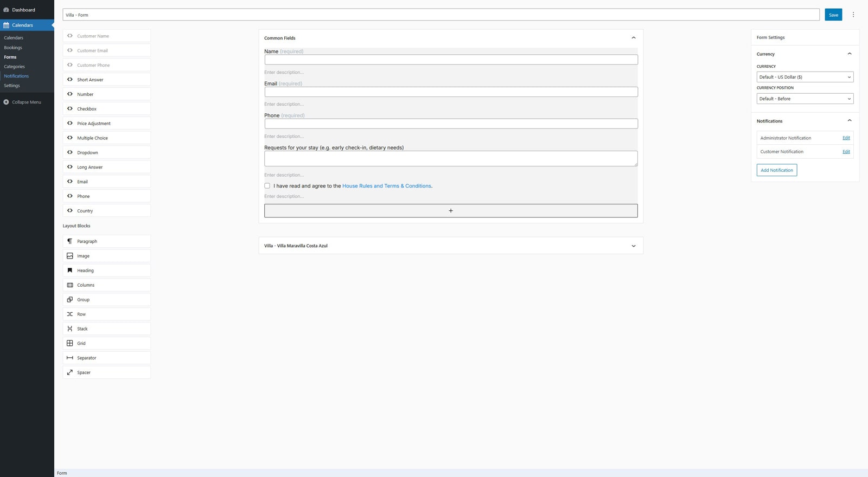This screenshot has height=477, width=868.
Task: Open the three-dot options menu
Action: [x=853, y=15]
